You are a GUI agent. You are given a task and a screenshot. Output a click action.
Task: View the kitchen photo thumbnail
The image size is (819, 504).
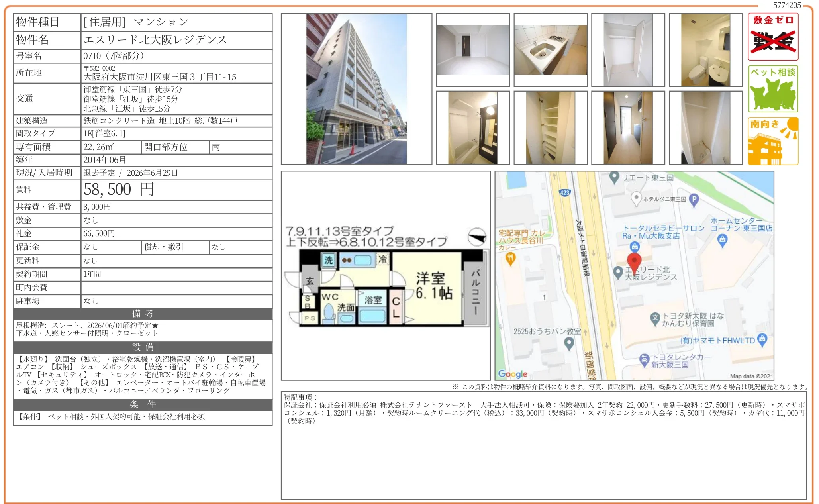coord(550,50)
